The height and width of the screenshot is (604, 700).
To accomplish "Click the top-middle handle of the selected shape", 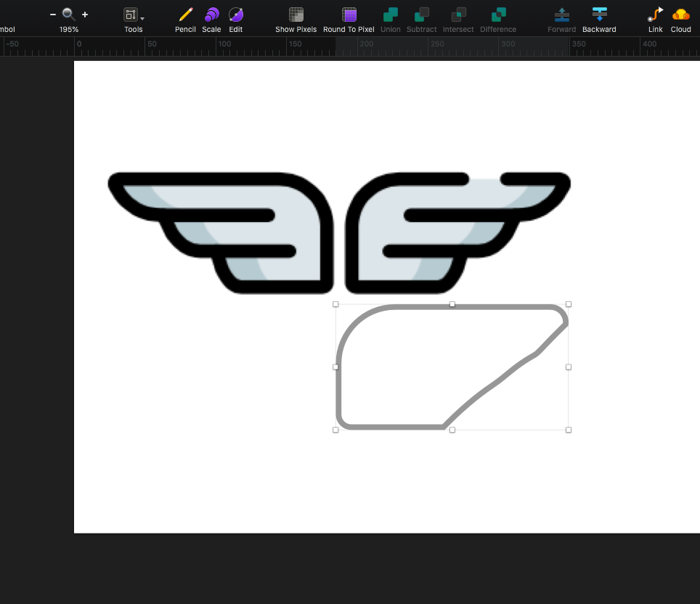I will coord(452,304).
